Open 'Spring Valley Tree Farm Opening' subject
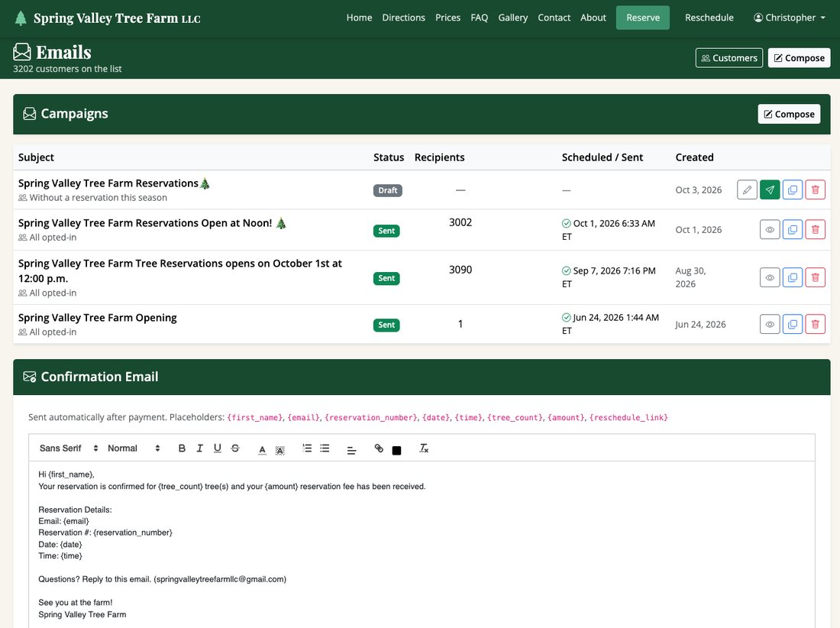This screenshot has height=628, width=840. (x=98, y=318)
